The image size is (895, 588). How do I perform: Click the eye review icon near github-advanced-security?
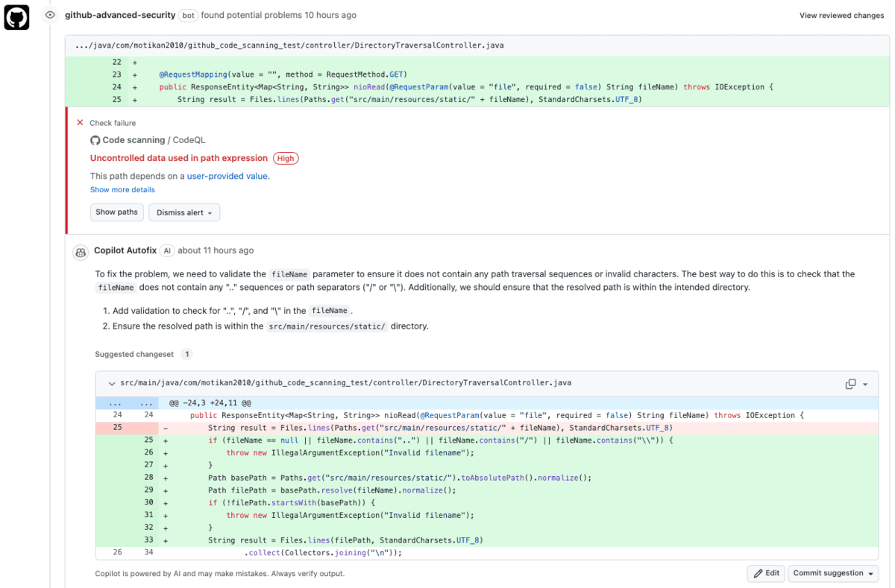(x=50, y=15)
